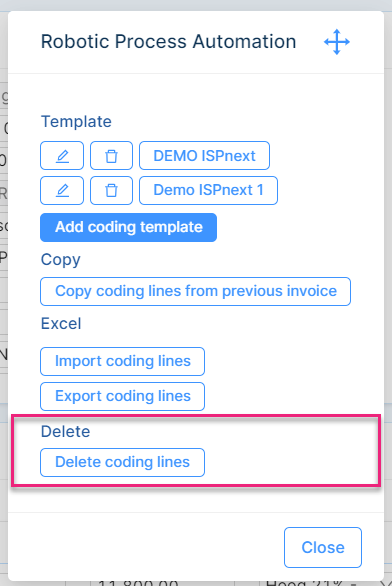The image size is (392, 586).
Task: Click trash icon beside Demo ISPnext 1
Action: [111, 191]
